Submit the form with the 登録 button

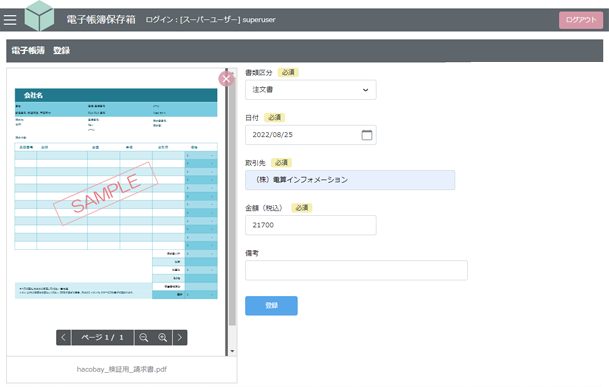[x=271, y=305]
